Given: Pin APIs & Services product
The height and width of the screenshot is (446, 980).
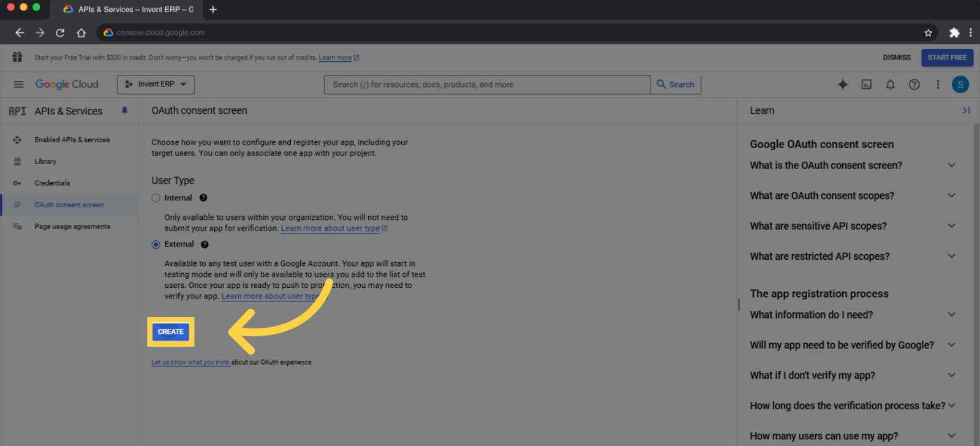Looking at the screenshot, I should (x=124, y=111).
